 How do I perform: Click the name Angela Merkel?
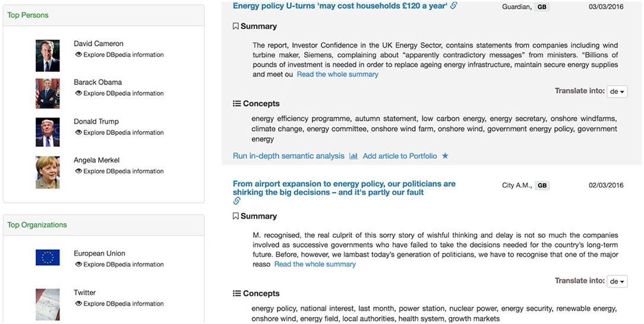coord(96,161)
